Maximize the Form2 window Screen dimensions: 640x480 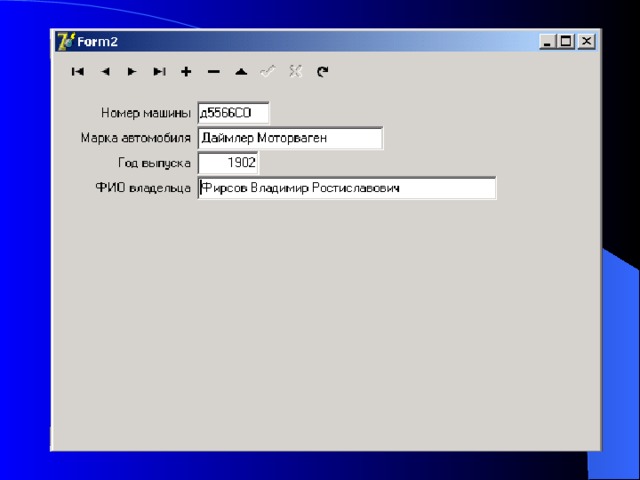(566, 42)
